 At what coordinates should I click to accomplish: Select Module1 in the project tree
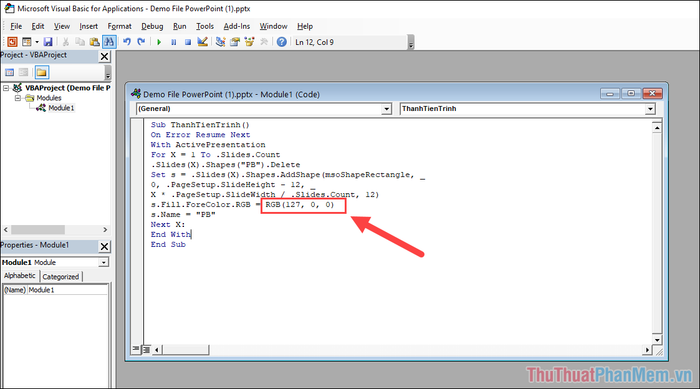pos(61,108)
